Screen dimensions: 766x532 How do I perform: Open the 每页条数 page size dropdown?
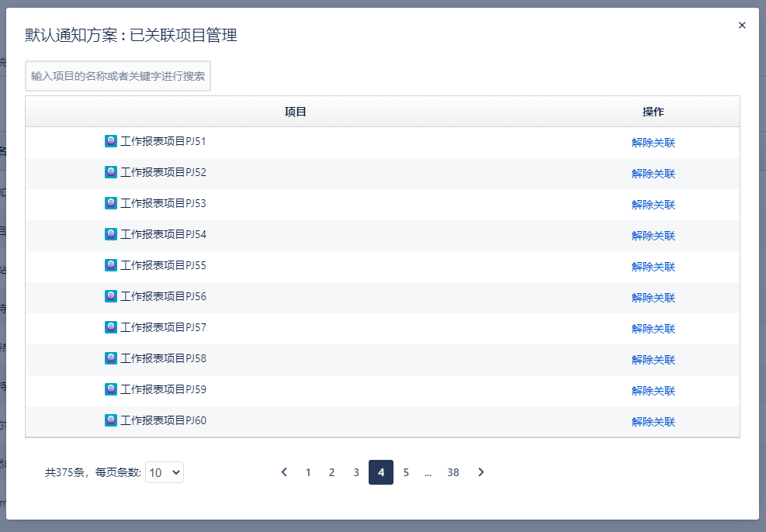pos(165,472)
